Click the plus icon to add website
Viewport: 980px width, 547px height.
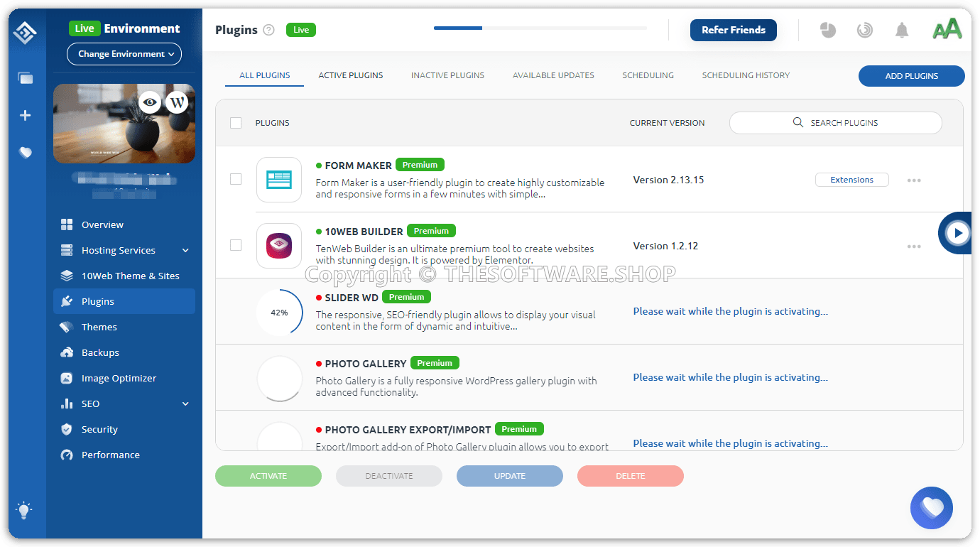click(26, 115)
